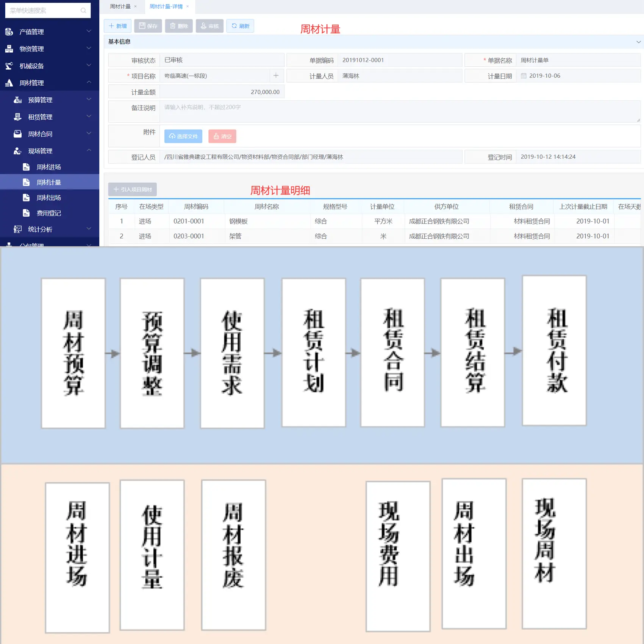The width and height of the screenshot is (644, 644).
Task: Click the 现场费用 box in the flowchart
Action: (398, 556)
